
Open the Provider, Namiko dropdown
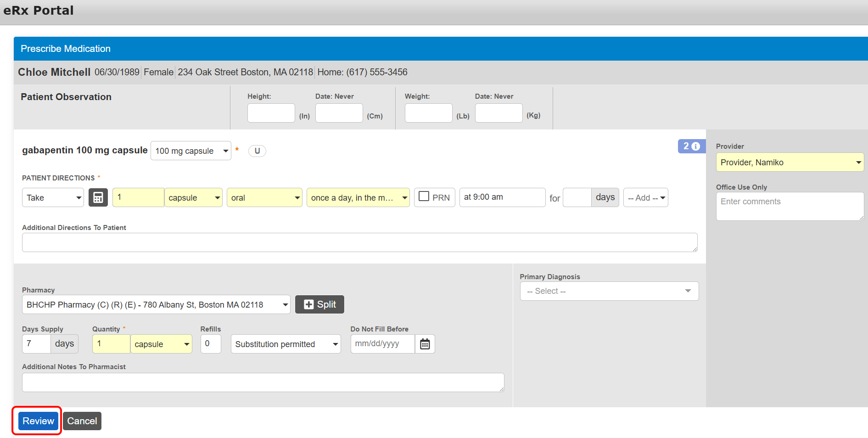[x=790, y=163]
